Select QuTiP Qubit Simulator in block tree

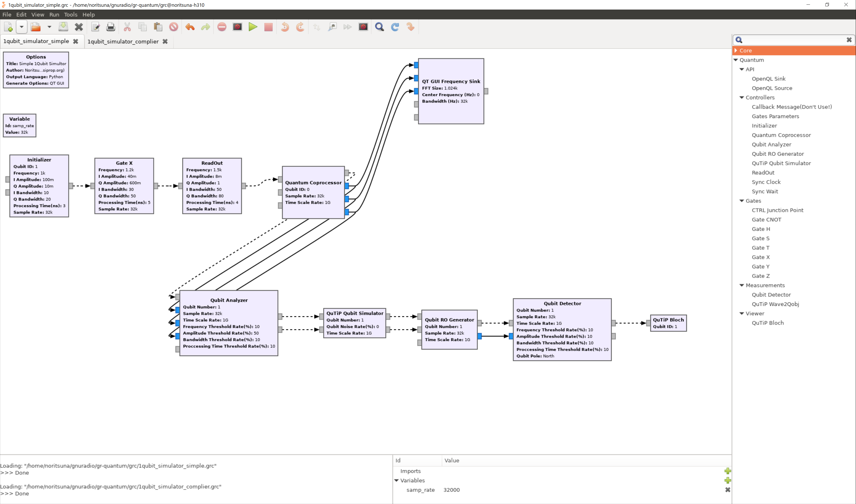tap(781, 163)
